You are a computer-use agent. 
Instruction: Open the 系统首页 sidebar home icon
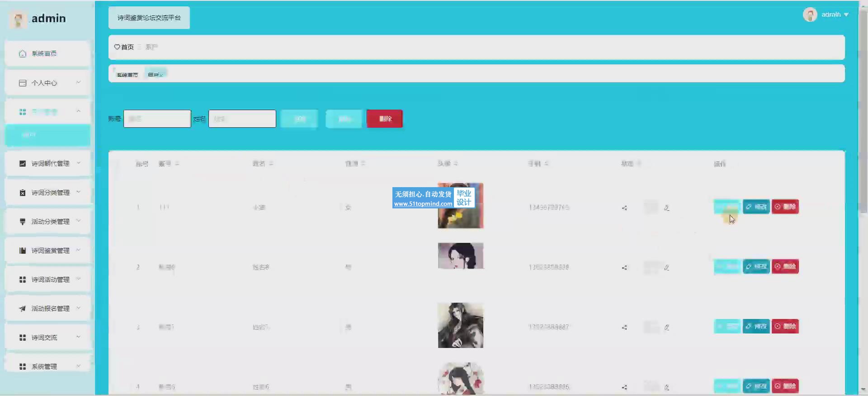click(x=23, y=53)
